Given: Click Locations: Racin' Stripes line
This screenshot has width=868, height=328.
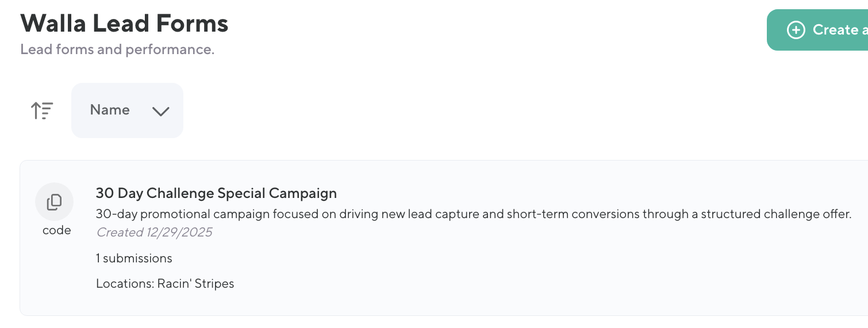Looking at the screenshot, I should pos(165,284).
